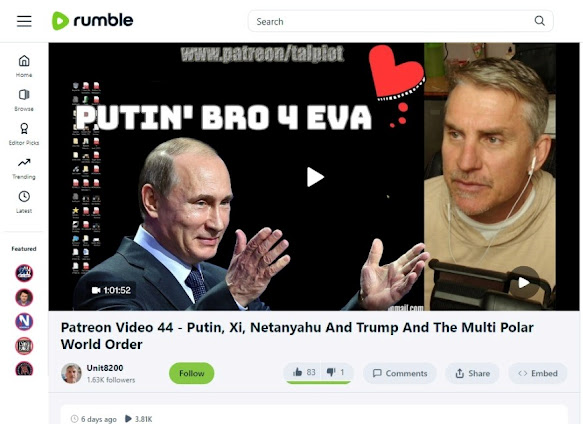Image resolution: width=583 pixels, height=424 pixels.
Task: Open the Trending section
Action: pos(24,168)
